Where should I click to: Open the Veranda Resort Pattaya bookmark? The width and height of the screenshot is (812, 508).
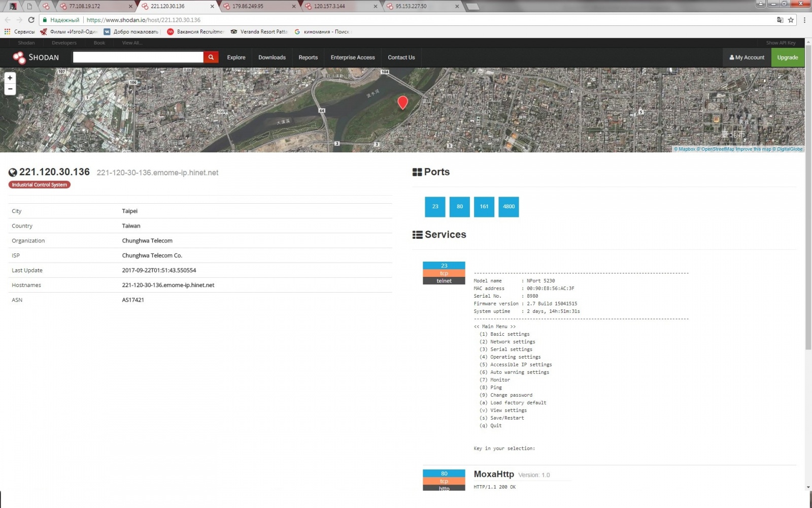[259, 31]
